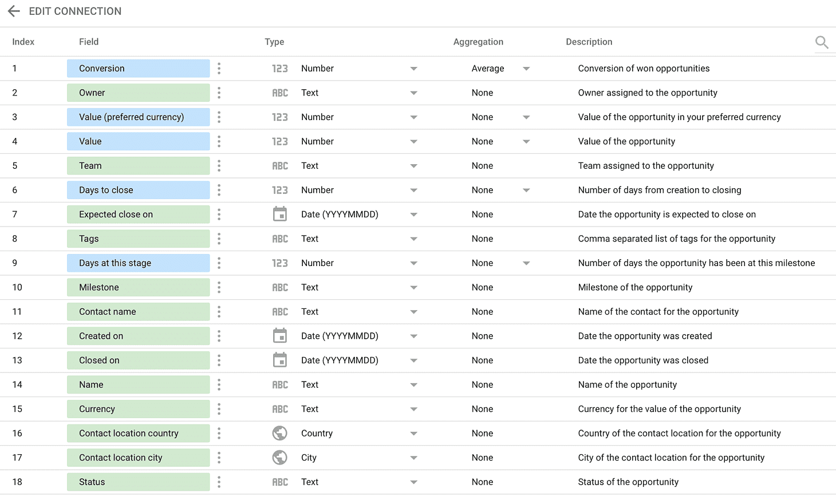
Task: Click the calendar type icon for Closed on
Action: [x=280, y=360]
